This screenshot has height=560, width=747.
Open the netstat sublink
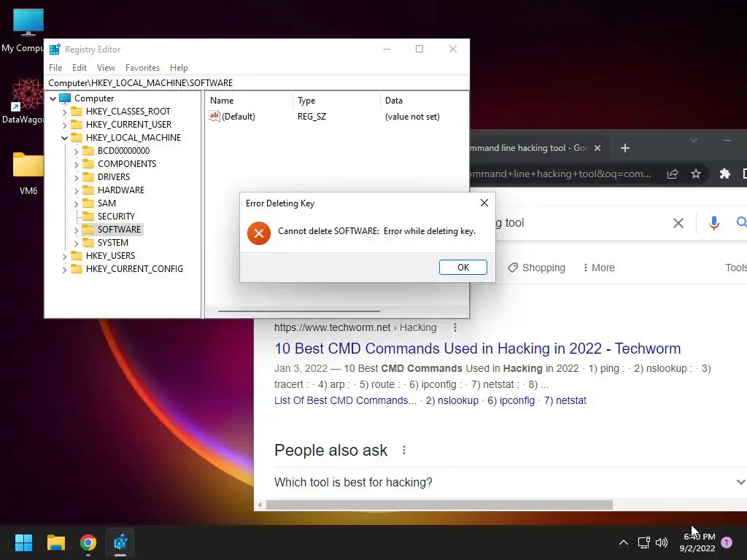[565, 400]
